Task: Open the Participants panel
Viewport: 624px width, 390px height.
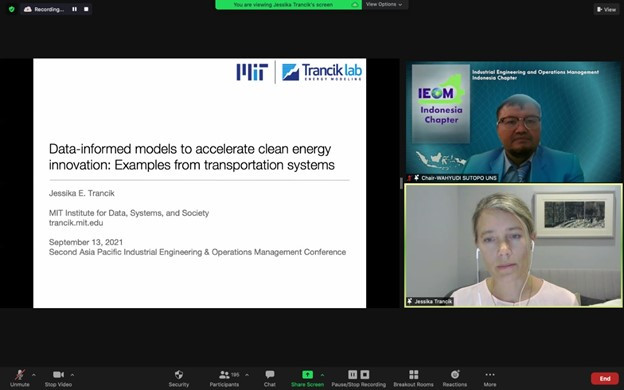Action: point(225,378)
